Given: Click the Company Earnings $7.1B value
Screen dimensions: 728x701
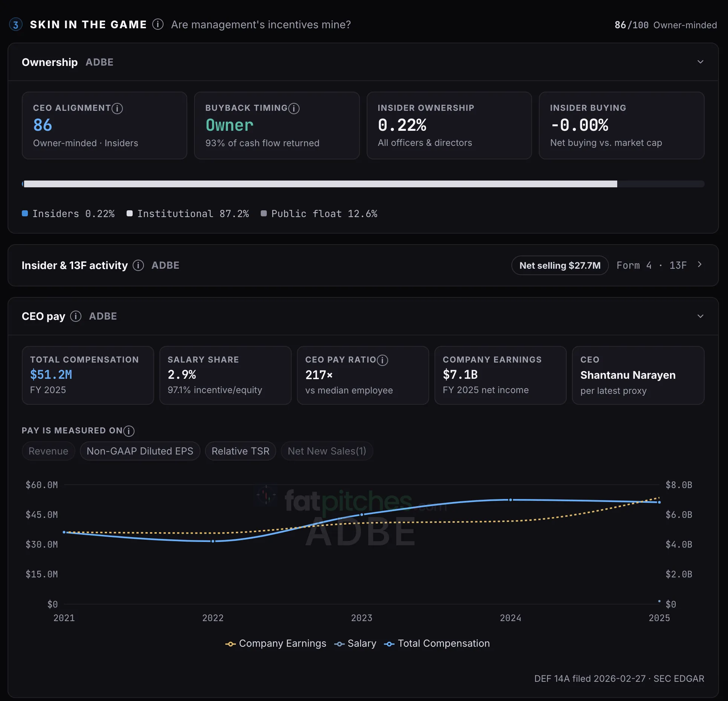Looking at the screenshot, I should pos(460,375).
